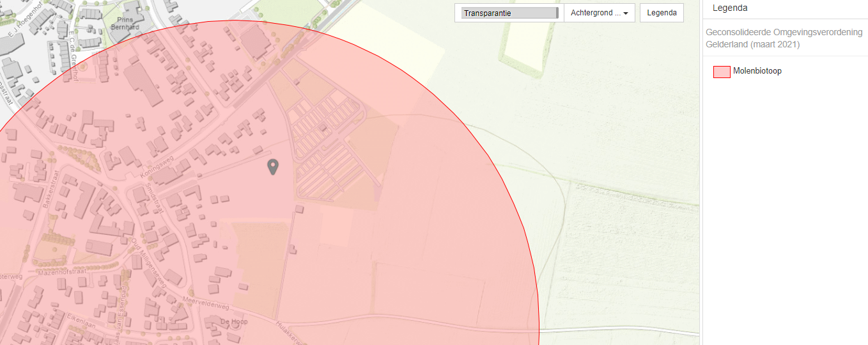Click the Transparantie slider handle at right end
Image resolution: width=868 pixels, height=345 pixels.
coord(557,13)
